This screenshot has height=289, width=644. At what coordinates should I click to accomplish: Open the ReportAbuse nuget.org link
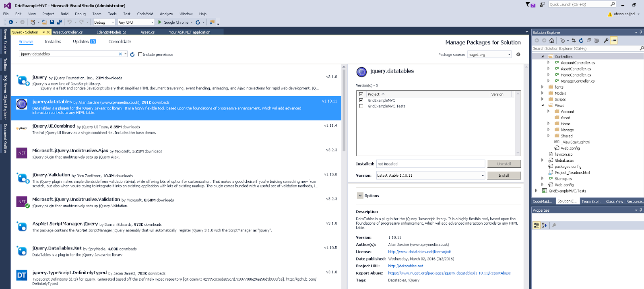[x=449, y=273]
